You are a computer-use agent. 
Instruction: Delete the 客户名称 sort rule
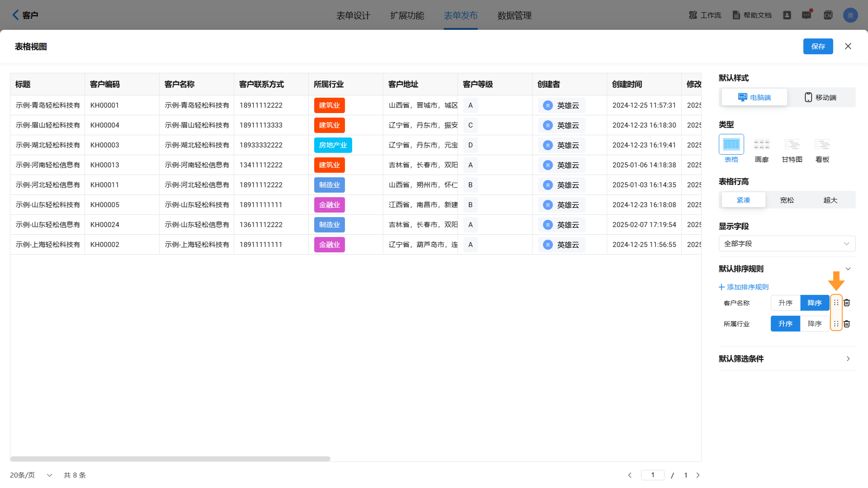847,303
